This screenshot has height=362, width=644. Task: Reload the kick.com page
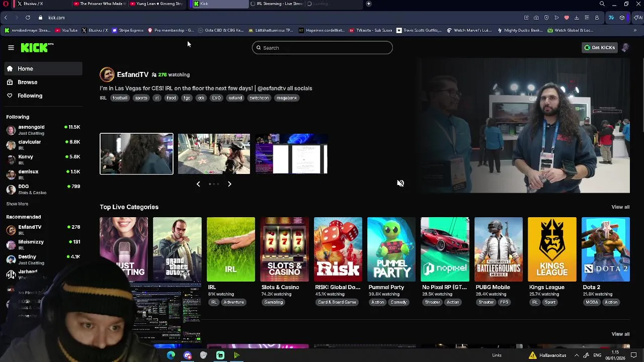tap(28, 18)
